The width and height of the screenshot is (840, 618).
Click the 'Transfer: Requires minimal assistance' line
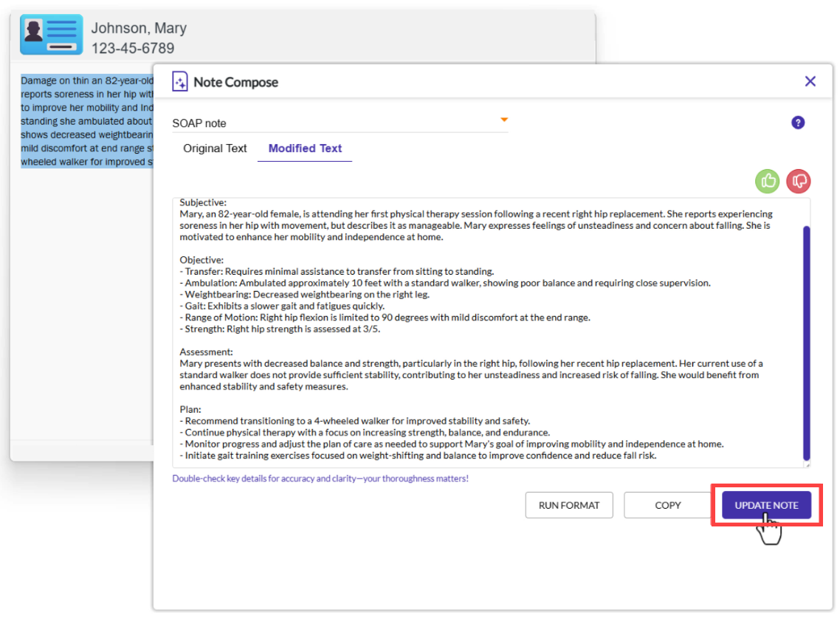click(x=337, y=272)
